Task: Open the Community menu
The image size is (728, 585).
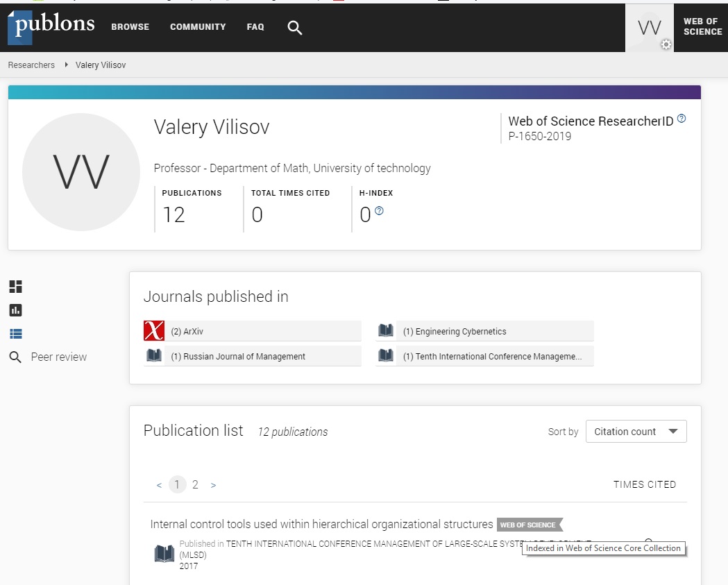Action: pyautogui.click(x=198, y=27)
